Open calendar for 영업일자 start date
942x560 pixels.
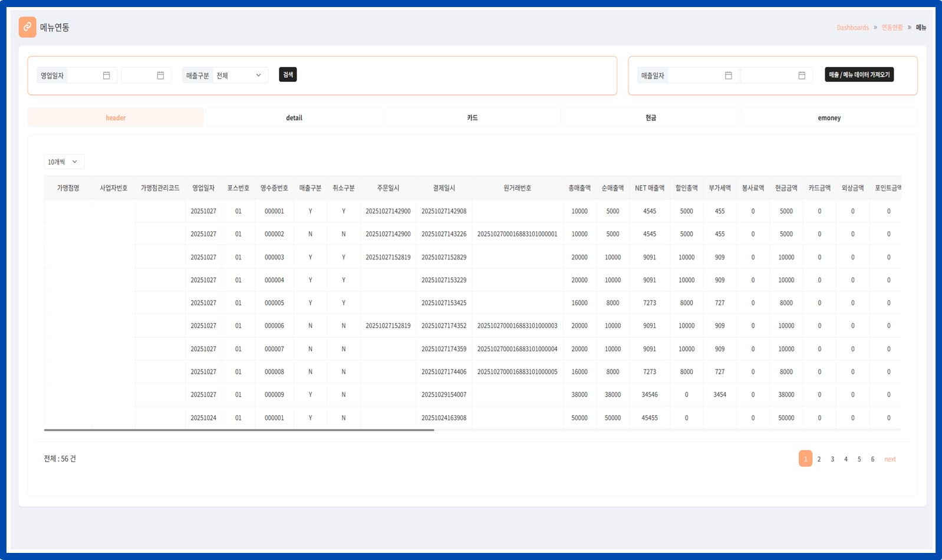[106, 75]
